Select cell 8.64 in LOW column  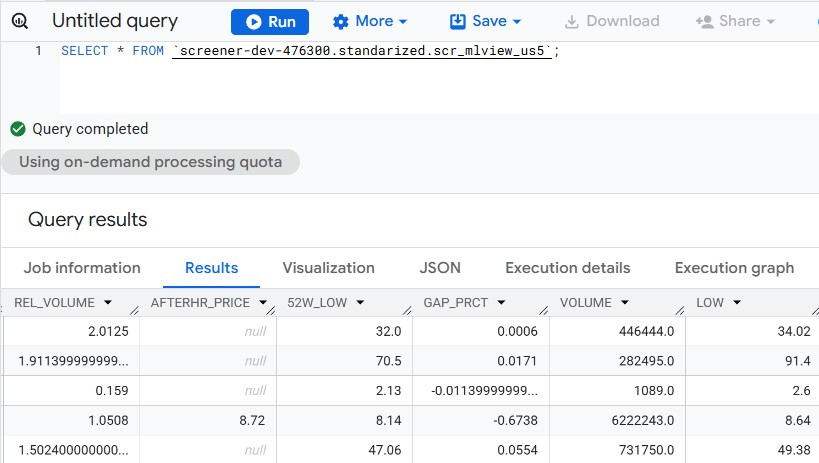(x=753, y=420)
